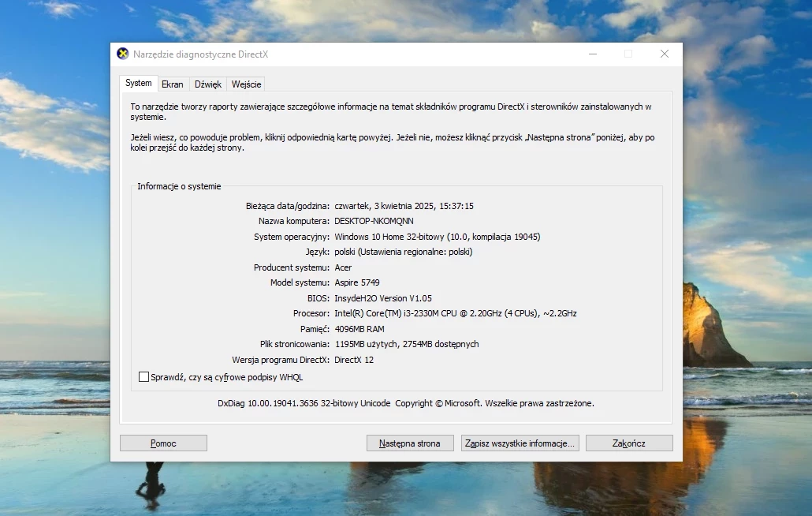The image size is (812, 516).
Task: Click Zapisz wszystkie informacje button
Action: pos(520,443)
